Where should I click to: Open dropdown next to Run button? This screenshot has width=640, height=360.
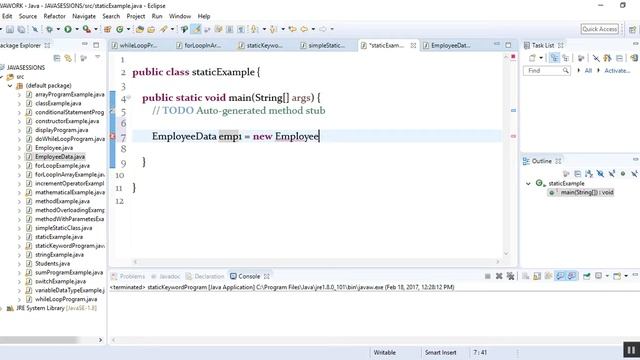76,29
